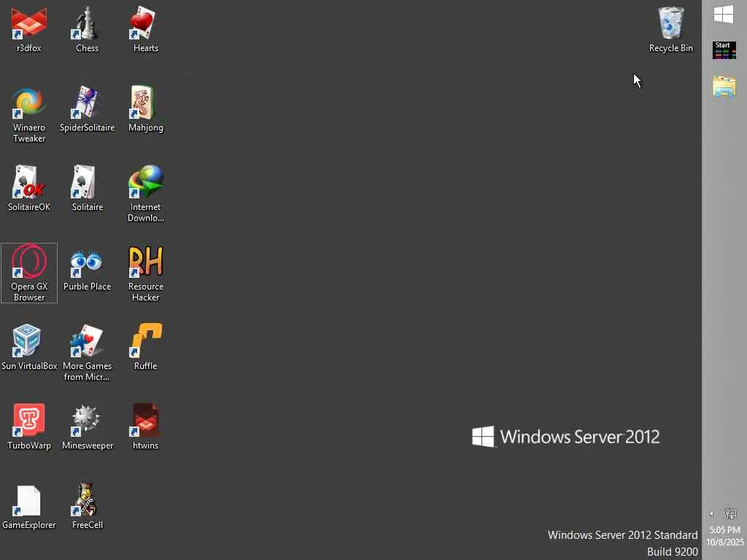Open the clock showing 5:05 PM
Viewport: 747px width, 560px height.
click(x=724, y=536)
